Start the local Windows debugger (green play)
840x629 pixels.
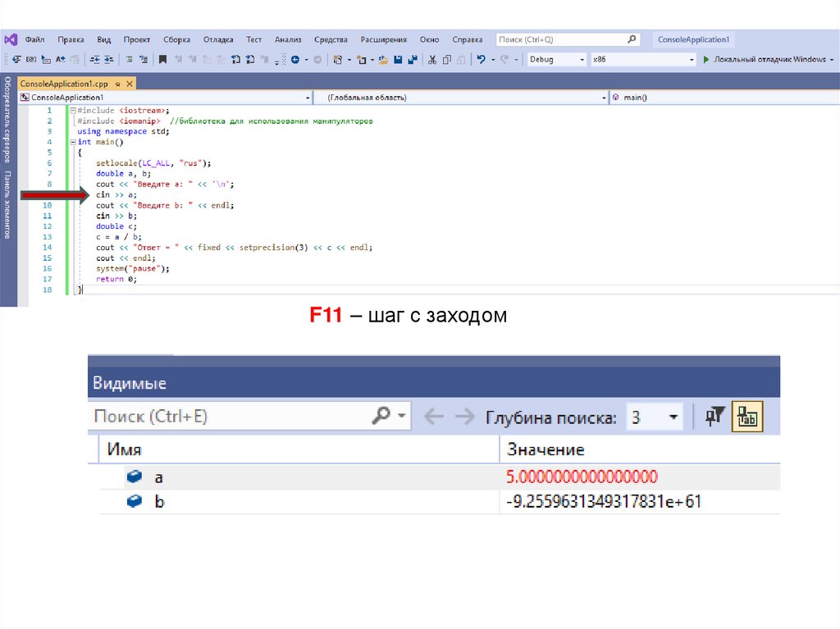(x=705, y=60)
